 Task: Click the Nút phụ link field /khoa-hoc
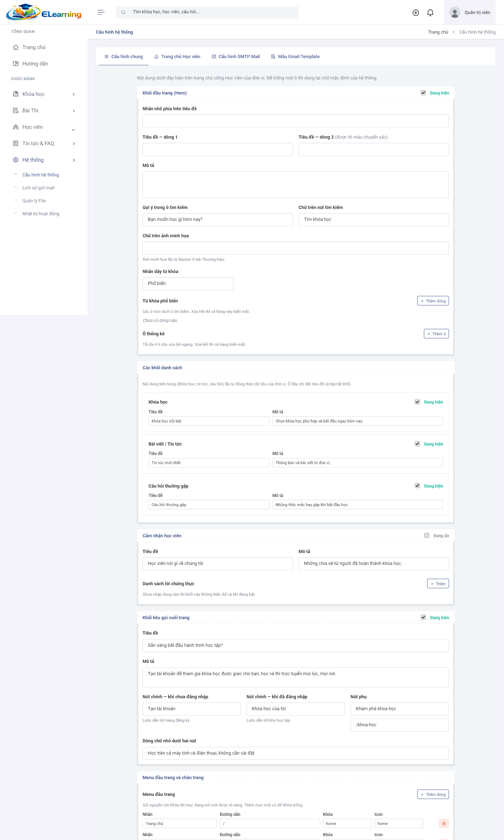tap(400, 725)
